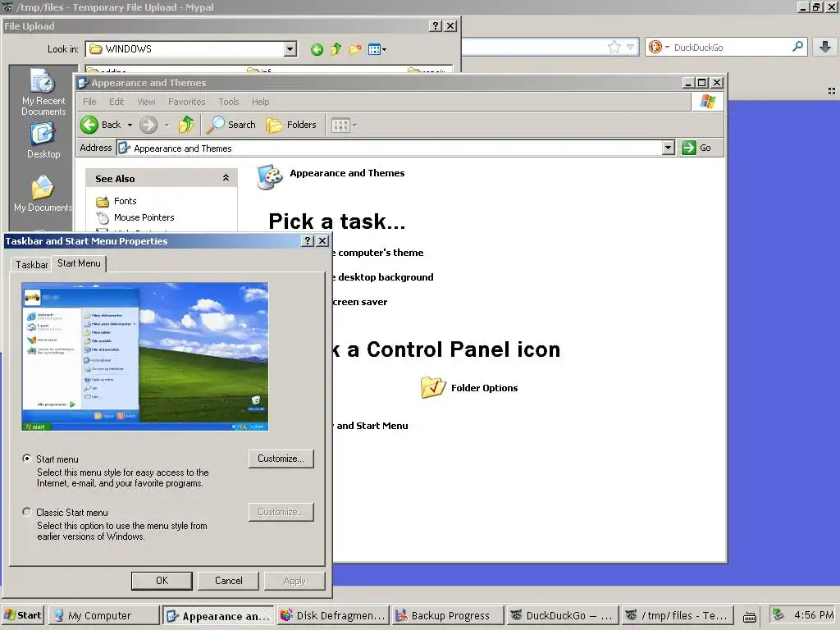Viewport: 840px width, 630px height.
Task: Open search engine selector dropdown arrow
Action: (x=667, y=47)
